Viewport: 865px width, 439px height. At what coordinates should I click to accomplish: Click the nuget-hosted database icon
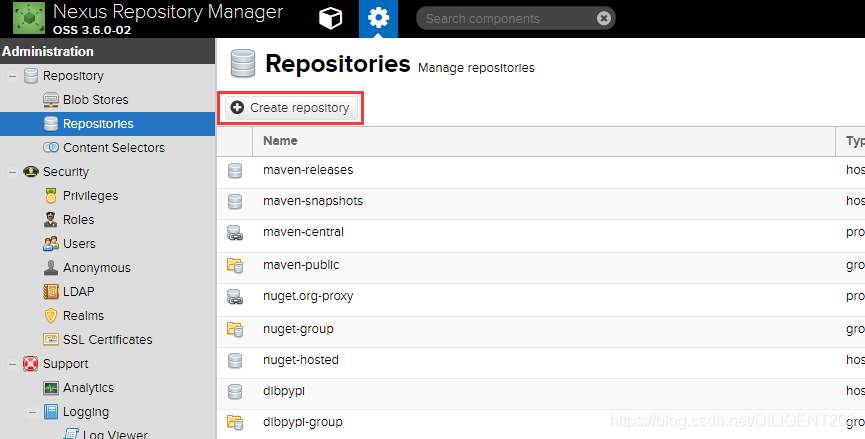tap(235, 360)
